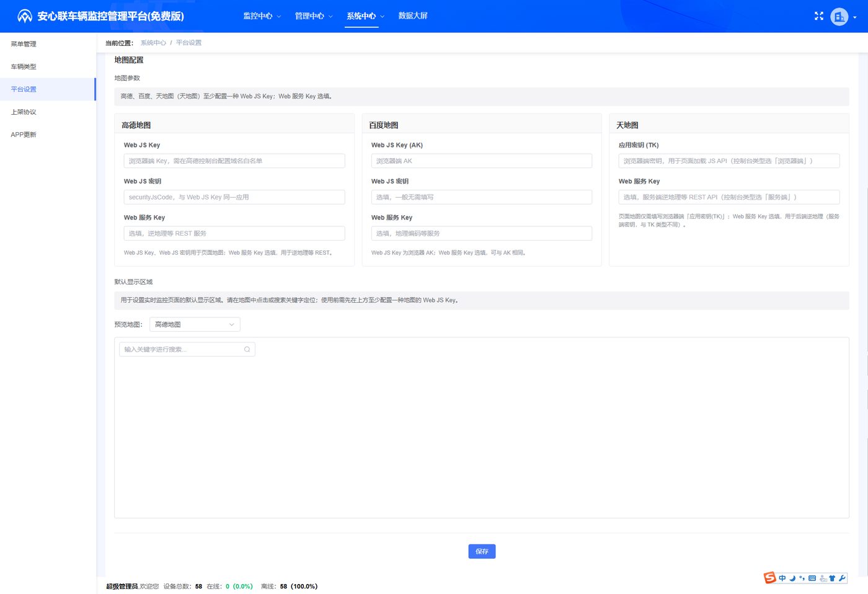This screenshot has height=594, width=868.
Task: Click the search magnifier icon in the map search box
Action: (247, 349)
